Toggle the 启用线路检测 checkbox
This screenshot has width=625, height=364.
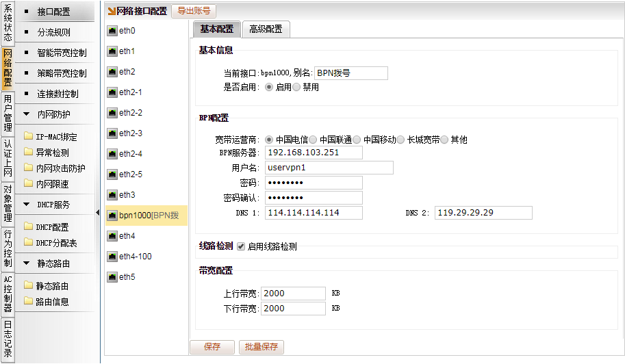241,246
